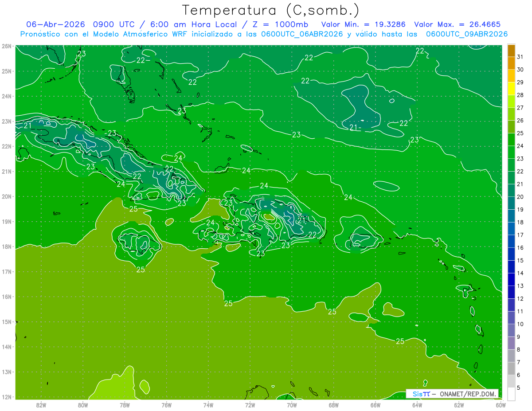Click the 26N latitude axis label
The height and width of the screenshot is (411, 532).
pyautogui.click(x=6, y=46)
